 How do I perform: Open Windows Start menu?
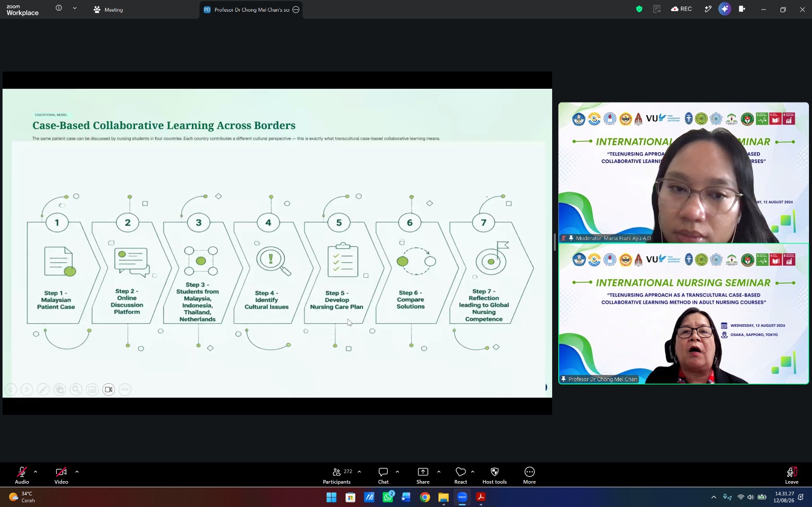[331, 497]
